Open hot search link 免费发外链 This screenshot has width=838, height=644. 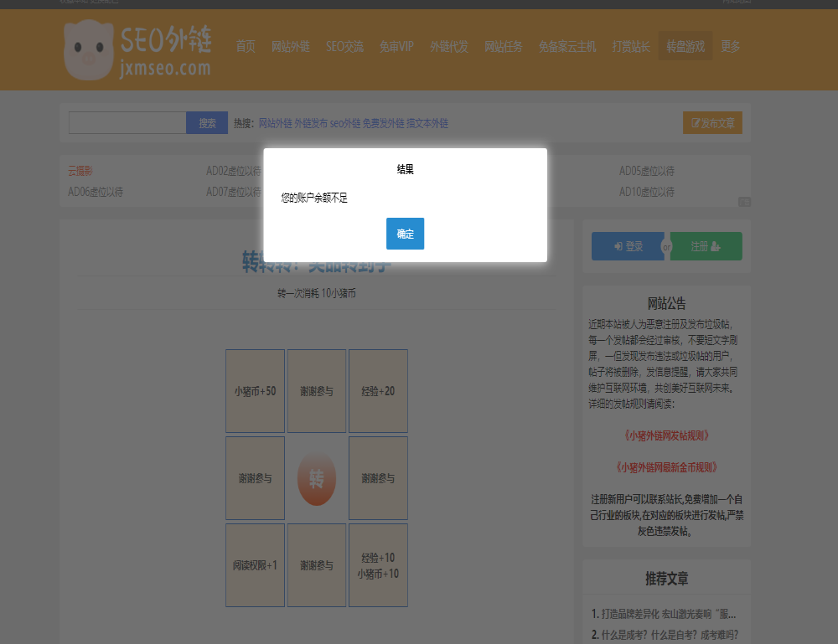click(383, 123)
